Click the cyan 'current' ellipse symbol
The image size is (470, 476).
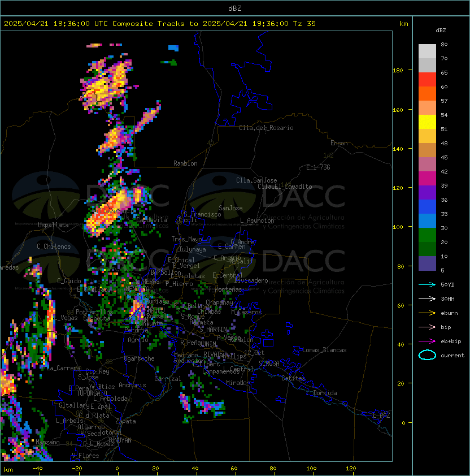click(427, 355)
